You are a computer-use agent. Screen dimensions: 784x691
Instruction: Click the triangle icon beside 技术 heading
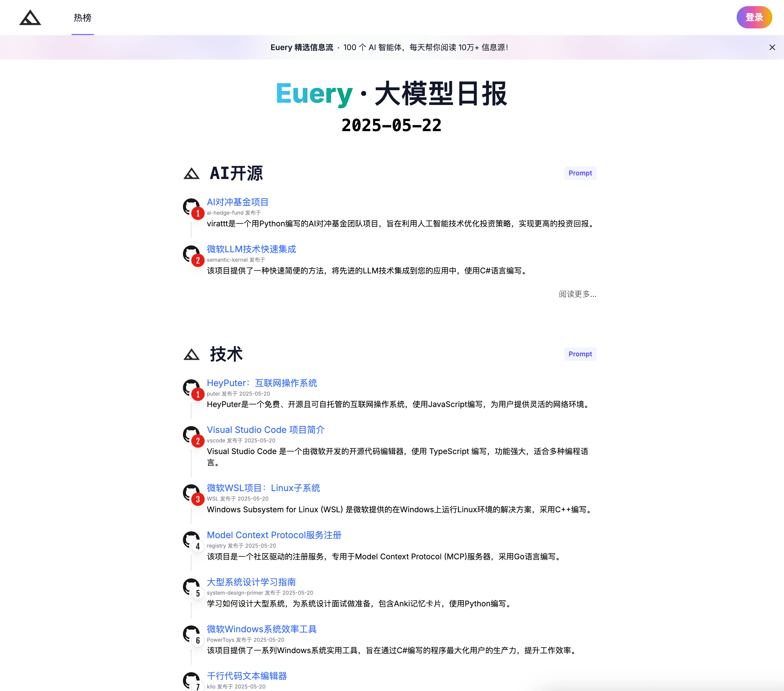point(191,354)
